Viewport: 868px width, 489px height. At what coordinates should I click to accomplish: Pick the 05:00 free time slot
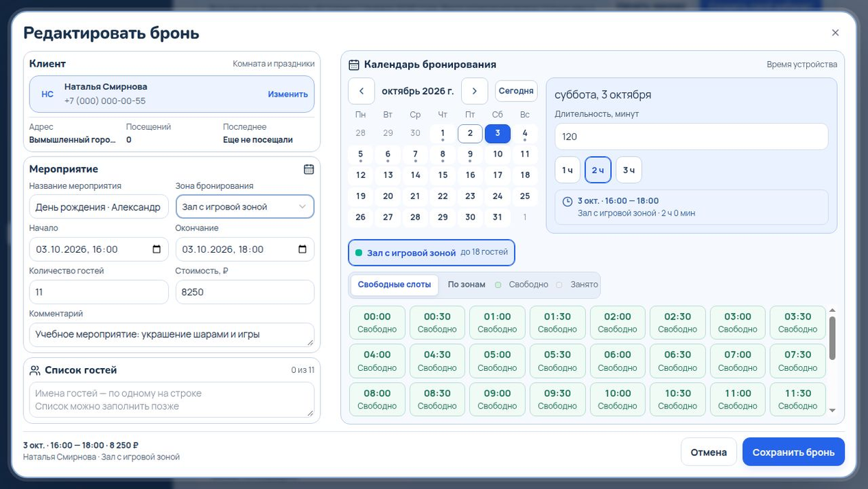(x=497, y=361)
